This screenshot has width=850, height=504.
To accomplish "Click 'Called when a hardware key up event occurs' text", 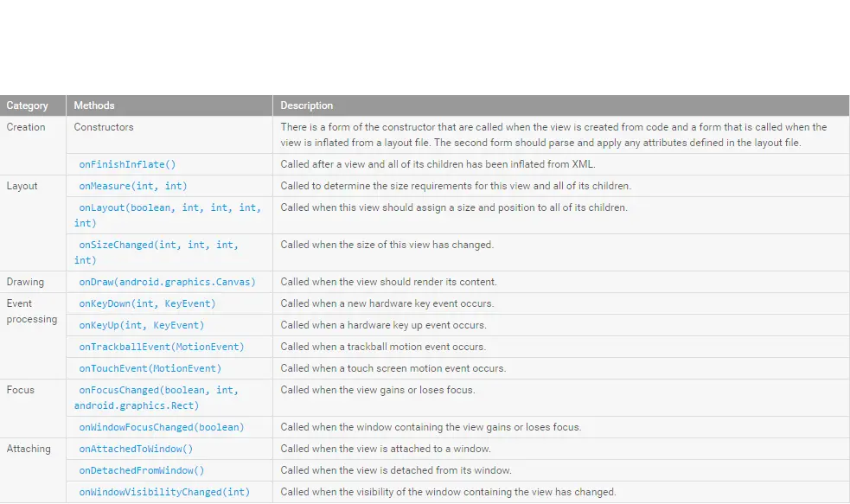I will pyautogui.click(x=383, y=325).
